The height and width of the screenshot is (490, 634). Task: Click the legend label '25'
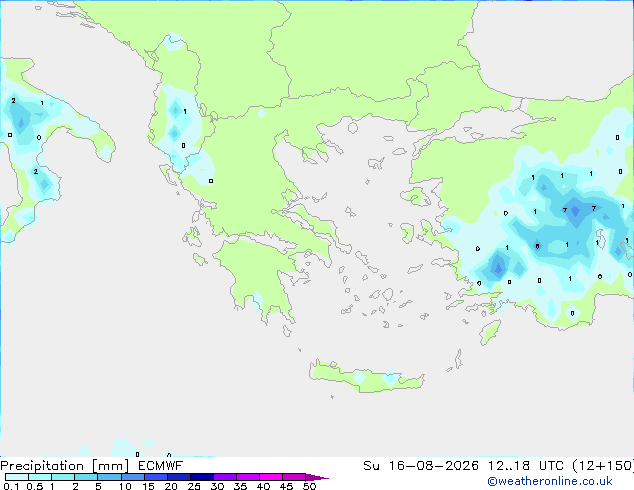click(194, 486)
